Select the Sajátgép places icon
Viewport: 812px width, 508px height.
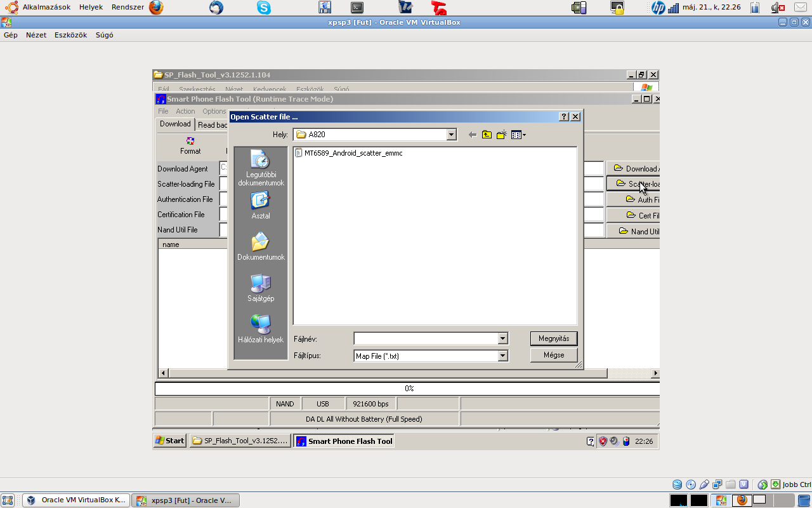261,288
